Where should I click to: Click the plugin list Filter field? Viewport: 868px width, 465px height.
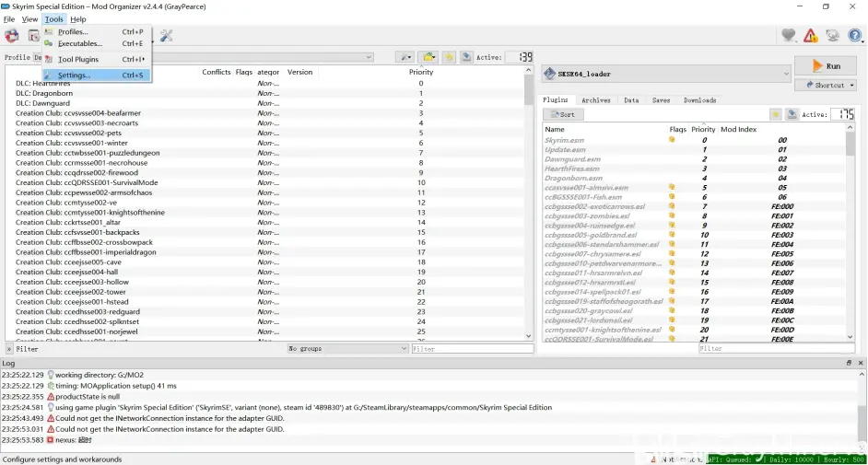click(x=770, y=349)
